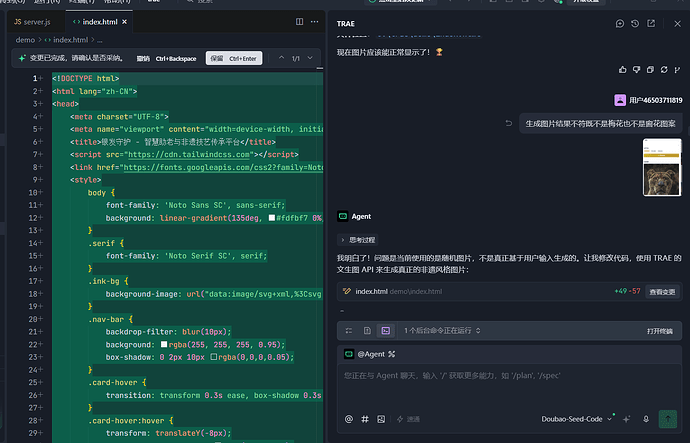Click the microphone voice input icon
The width and height of the screenshot is (690, 443).
(x=646, y=419)
